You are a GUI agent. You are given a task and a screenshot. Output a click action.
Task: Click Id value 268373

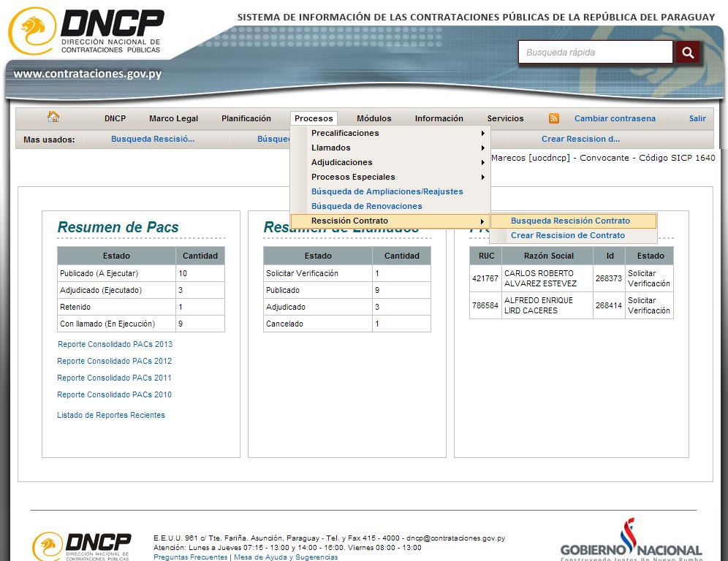point(609,278)
